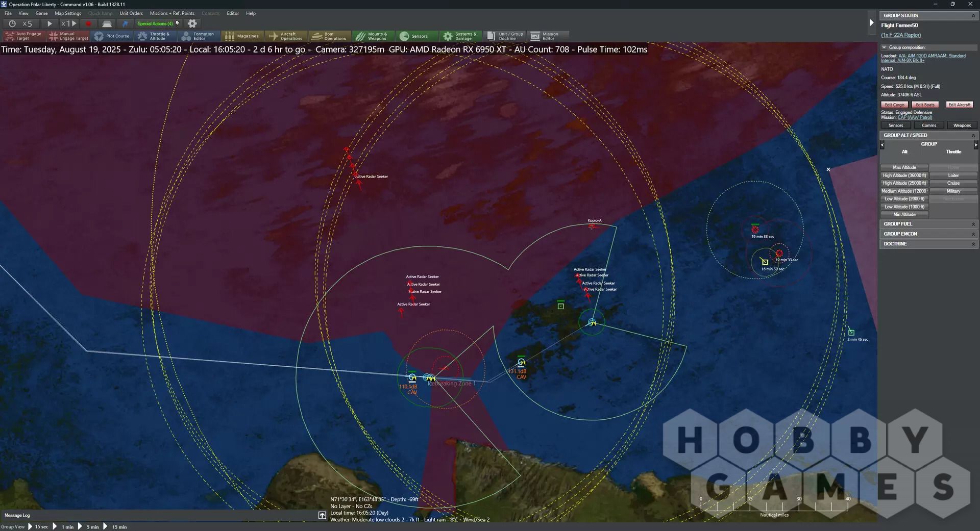Expand the GROUP EMCON section
The width and height of the screenshot is (980, 531).
(x=973, y=234)
